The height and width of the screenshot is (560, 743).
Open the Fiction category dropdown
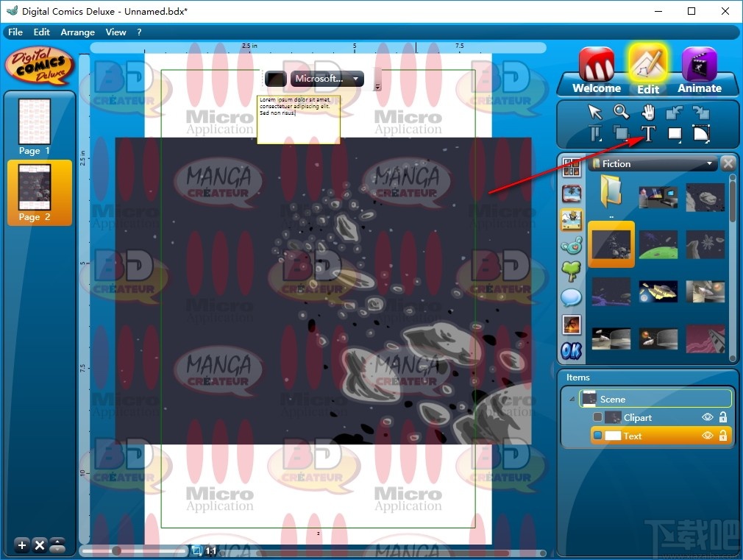coord(653,163)
